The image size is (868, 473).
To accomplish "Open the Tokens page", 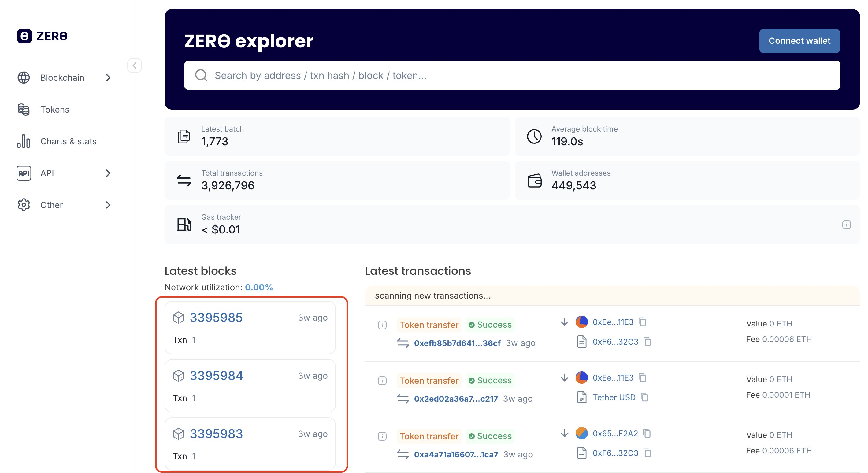I will coord(54,110).
